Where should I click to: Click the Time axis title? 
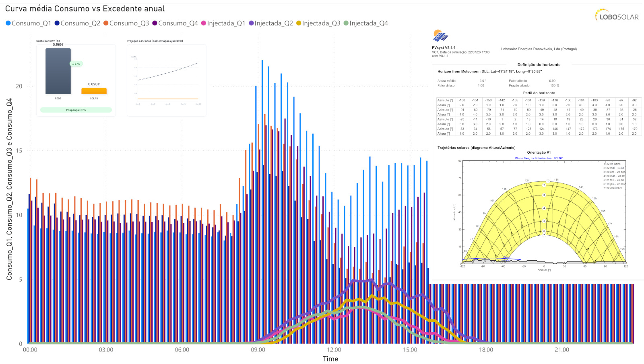coord(330,359)
